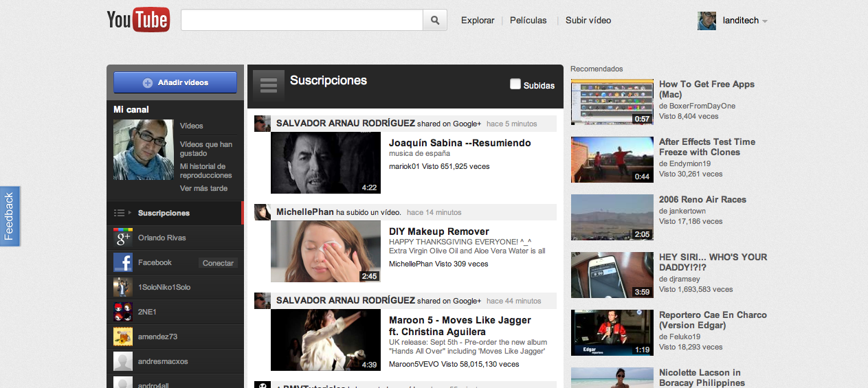Click the YouTube logo
Image resolution: width=868 pixels, height=388 pixels.
click(138, 20)
